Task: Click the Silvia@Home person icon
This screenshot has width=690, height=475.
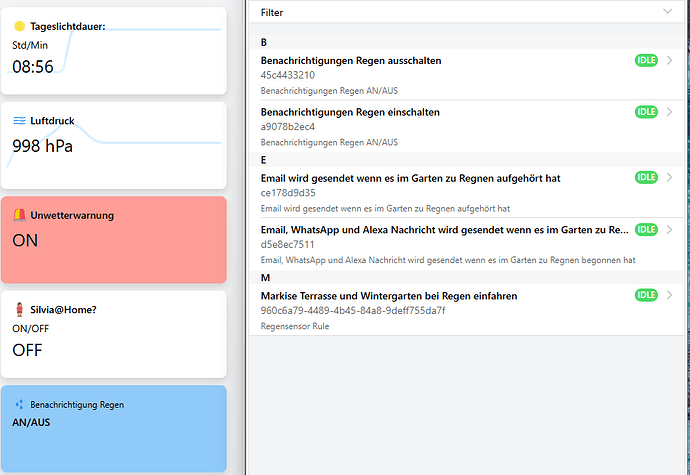Action: pos(19,310)
